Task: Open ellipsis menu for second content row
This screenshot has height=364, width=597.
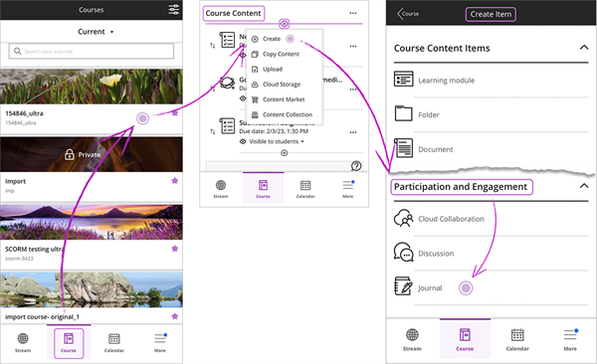Action: pos(353,90)
